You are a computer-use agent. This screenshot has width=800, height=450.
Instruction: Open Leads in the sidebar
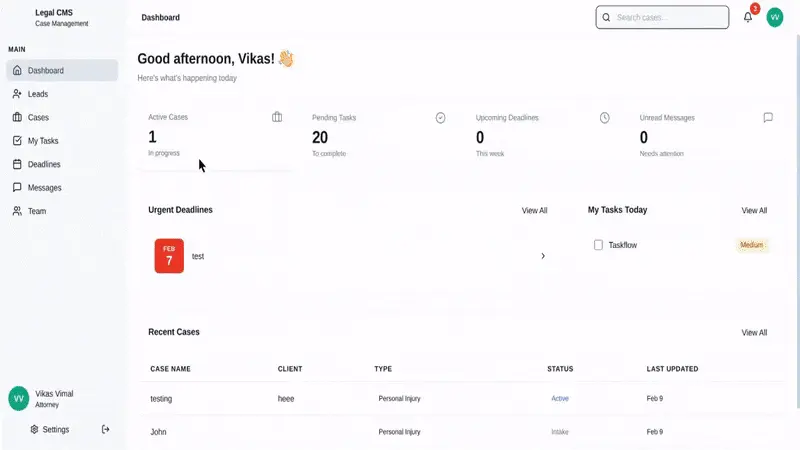coord(38,94)
